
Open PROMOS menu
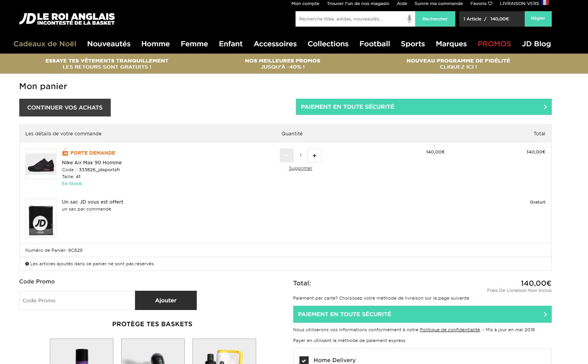coord(494,44)
